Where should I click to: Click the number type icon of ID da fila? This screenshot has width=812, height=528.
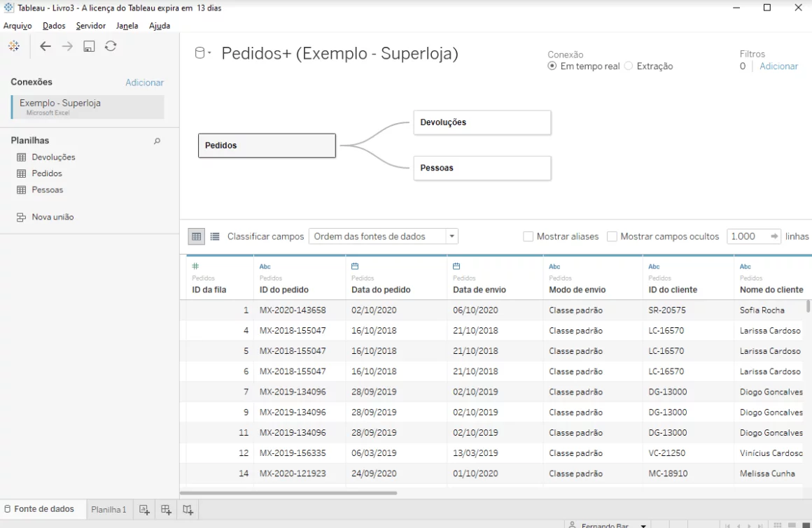195,266
